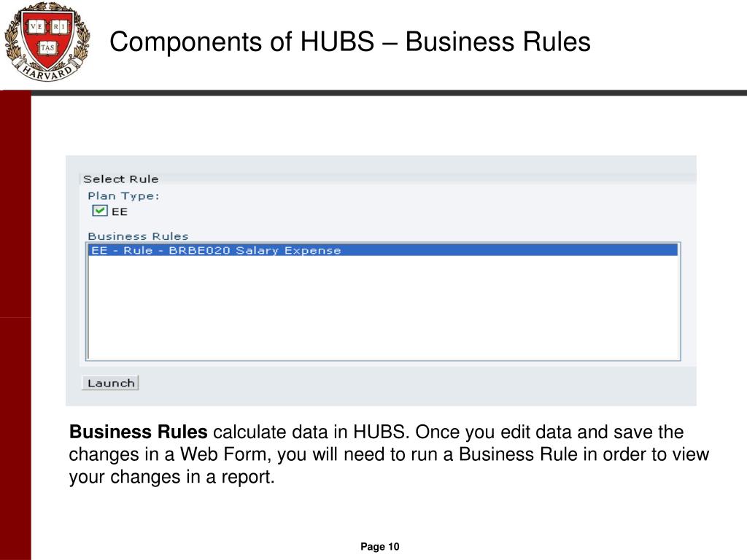The height and width of the screenshot is (560, 747).
Task: Click the Harvard shield logo
Action: coord(46,42)
